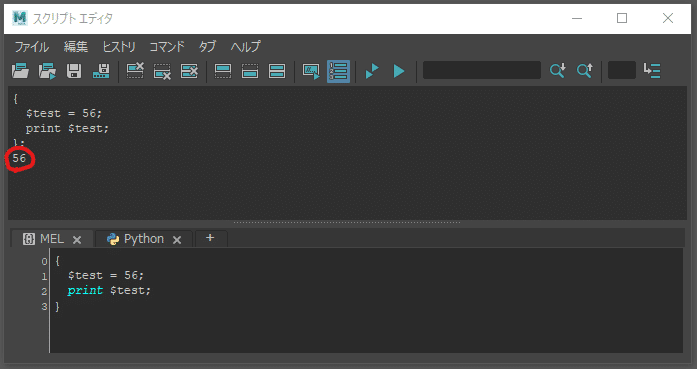
Task: Click the Search Up magnifier icon
Action: [x=585, y=71]
